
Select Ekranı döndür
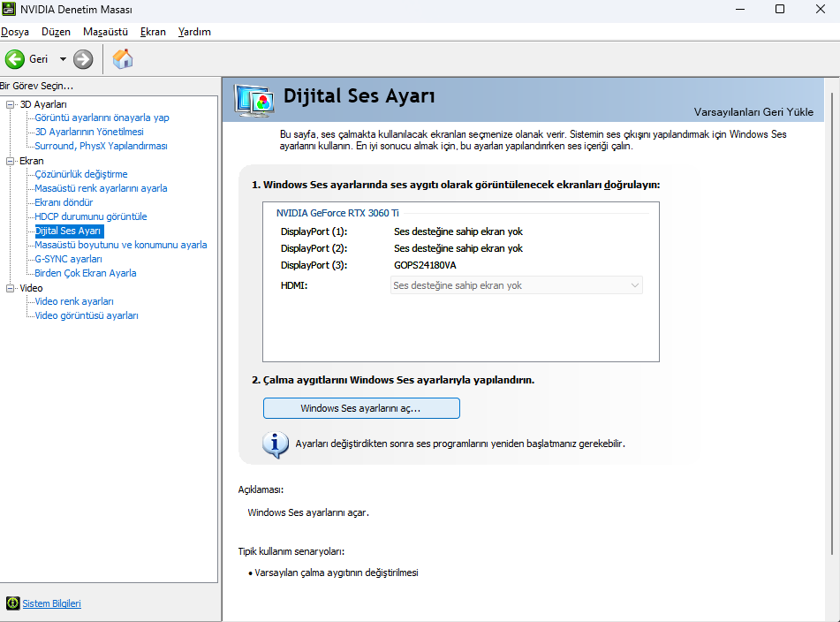tap(64, 202)
